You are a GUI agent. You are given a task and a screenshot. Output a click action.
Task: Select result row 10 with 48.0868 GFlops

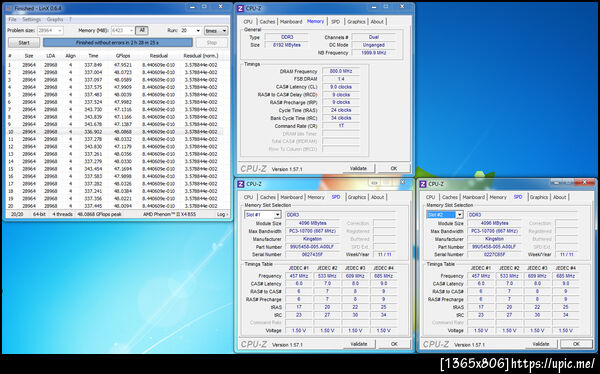pyautogui.click(x=115, y=132)
